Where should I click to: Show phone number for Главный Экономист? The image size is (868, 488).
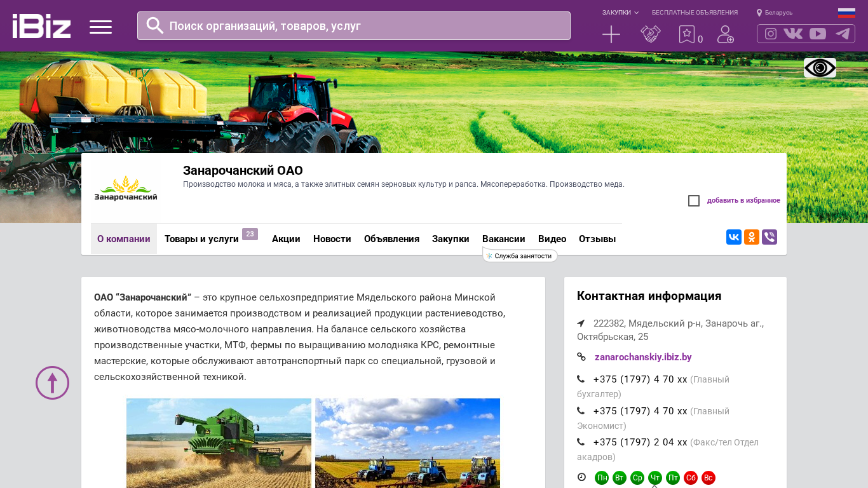tap(640, 411)
